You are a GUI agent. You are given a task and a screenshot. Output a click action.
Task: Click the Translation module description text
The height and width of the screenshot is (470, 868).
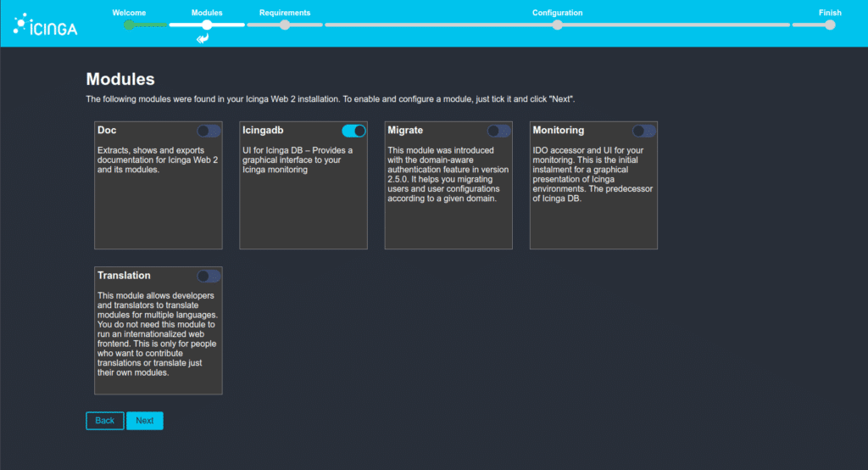tap(158, 334)
